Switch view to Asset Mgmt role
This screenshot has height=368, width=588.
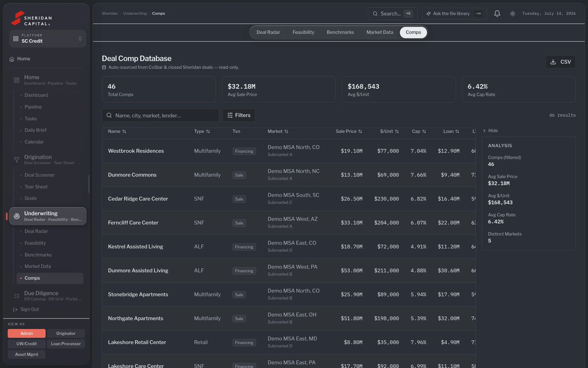26,354
